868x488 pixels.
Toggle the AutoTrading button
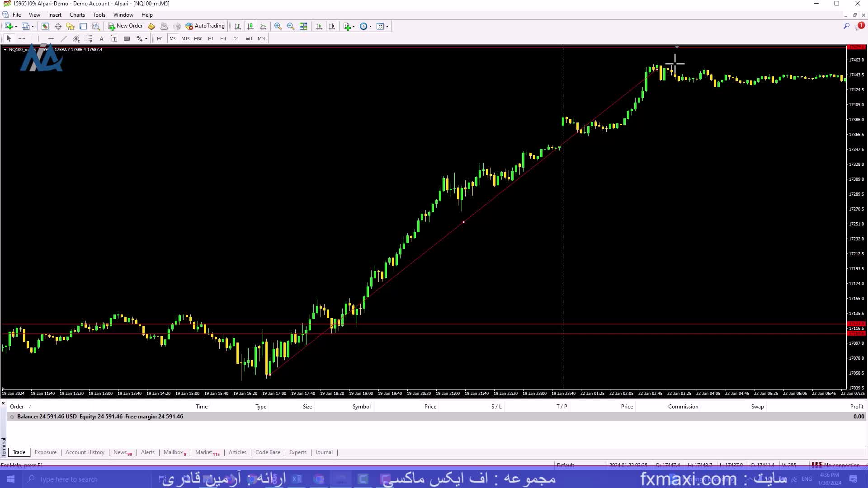[205, 26]
